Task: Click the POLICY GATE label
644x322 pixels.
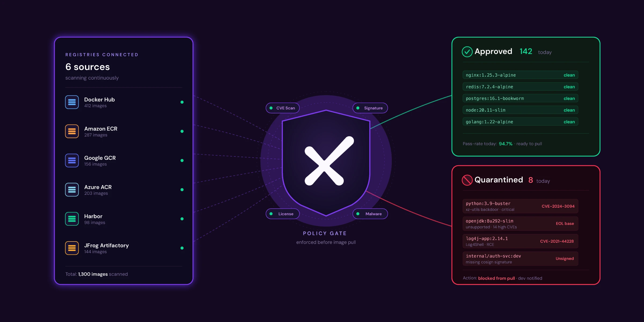Action: click(x=325, y=233)
